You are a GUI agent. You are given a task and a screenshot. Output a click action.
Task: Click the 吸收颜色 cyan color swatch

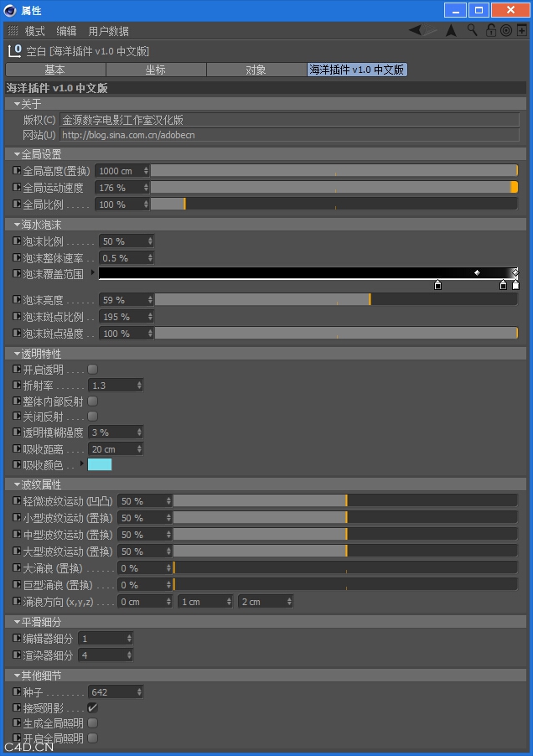tap(100, 464)
